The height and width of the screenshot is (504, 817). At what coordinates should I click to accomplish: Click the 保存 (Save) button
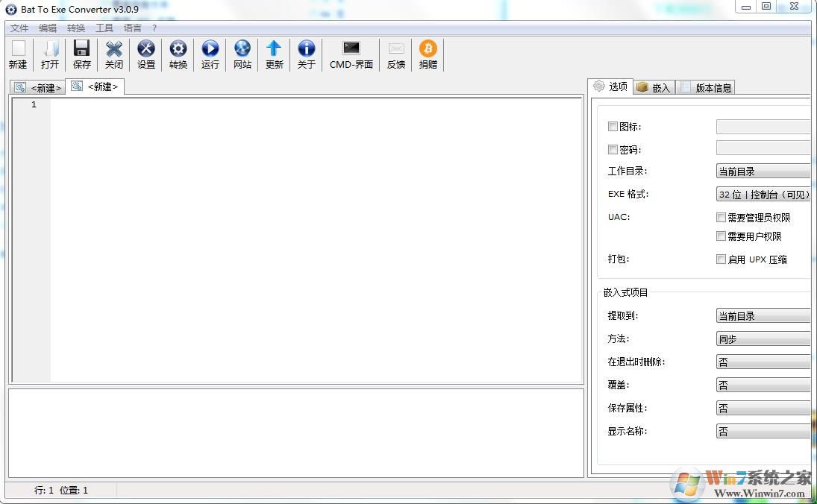(81, 54)
